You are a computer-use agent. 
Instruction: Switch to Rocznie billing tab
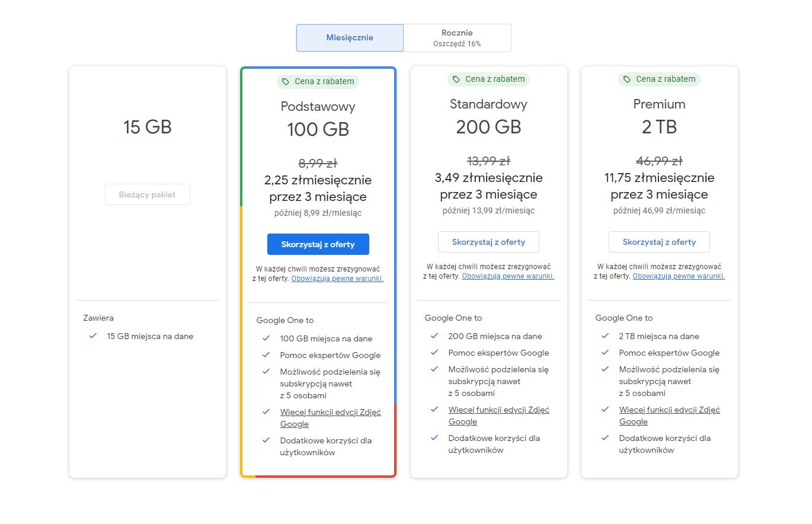[x=457, y=38]
